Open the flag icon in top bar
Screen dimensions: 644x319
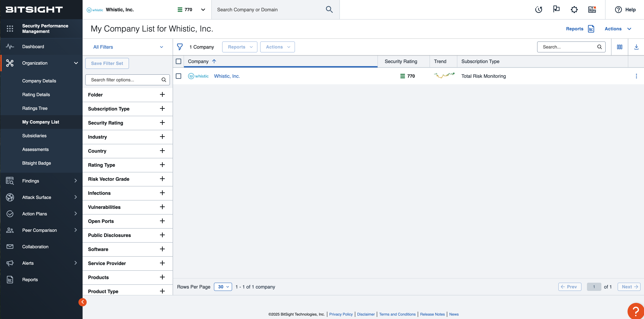(x=556, y=9)
